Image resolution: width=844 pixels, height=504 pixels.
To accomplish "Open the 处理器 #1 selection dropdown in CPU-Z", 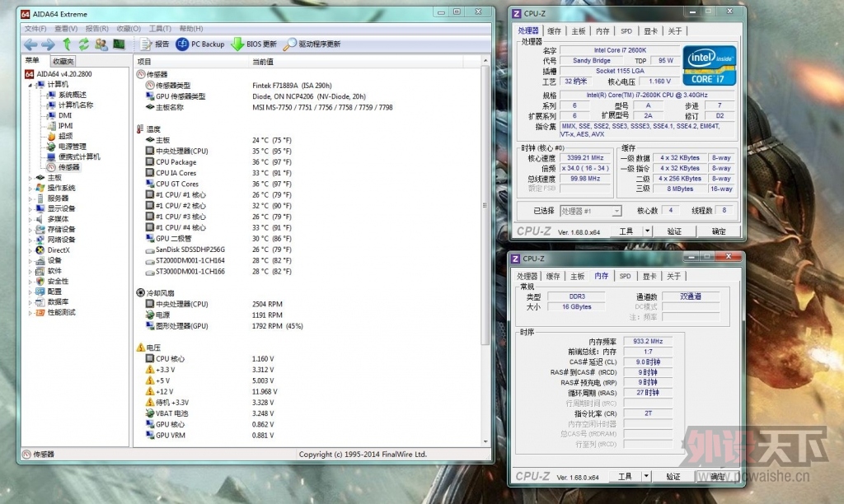I will (x=591, y=212).
